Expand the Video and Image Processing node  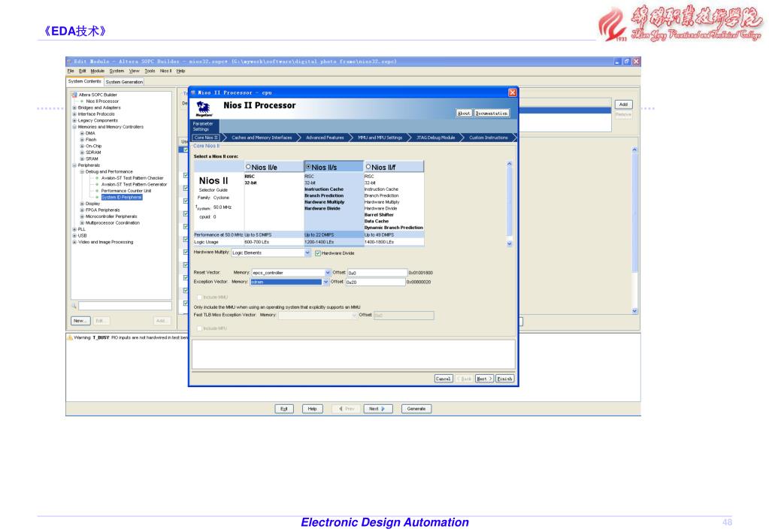tap(74, 242)
